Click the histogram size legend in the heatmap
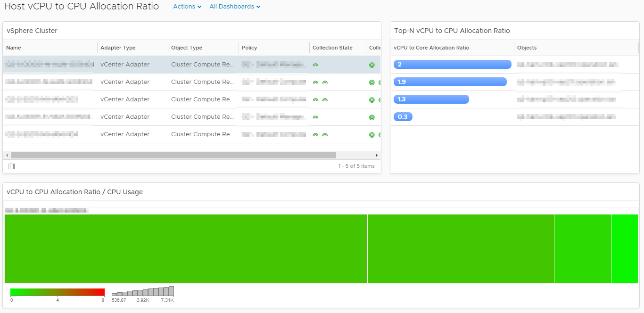 (x=142, y=291)
